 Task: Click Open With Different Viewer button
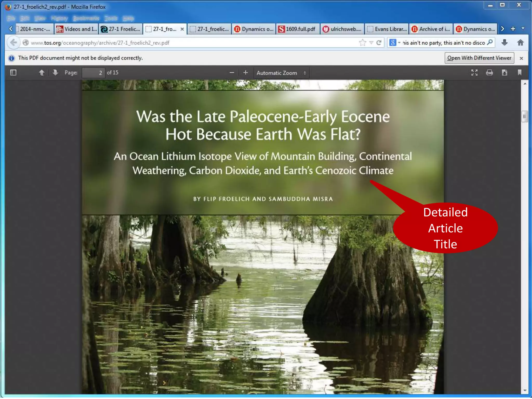pyautogui.click(x=479, y=58)
